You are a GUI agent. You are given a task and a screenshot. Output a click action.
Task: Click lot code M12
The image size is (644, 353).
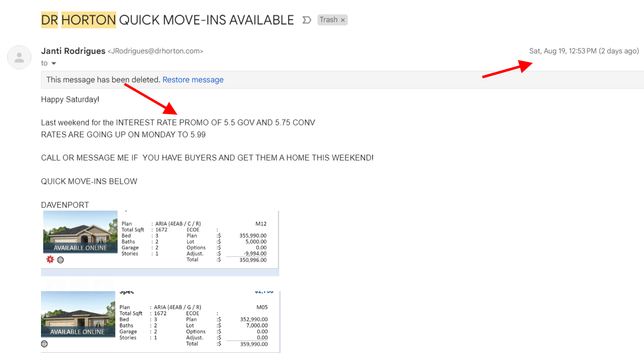click(261, 224)
